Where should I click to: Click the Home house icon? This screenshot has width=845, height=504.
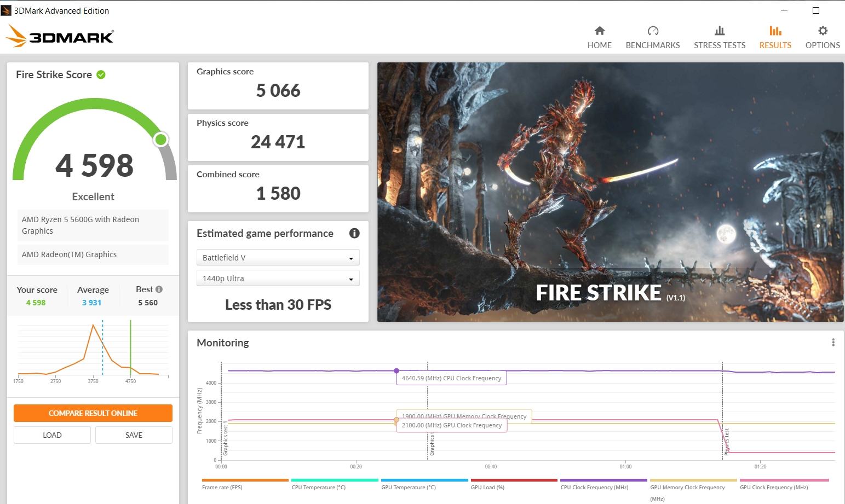(600, 31)
